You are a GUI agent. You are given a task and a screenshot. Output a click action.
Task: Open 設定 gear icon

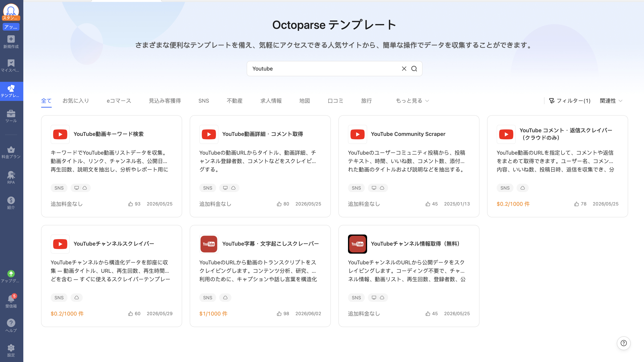[11, 348]
